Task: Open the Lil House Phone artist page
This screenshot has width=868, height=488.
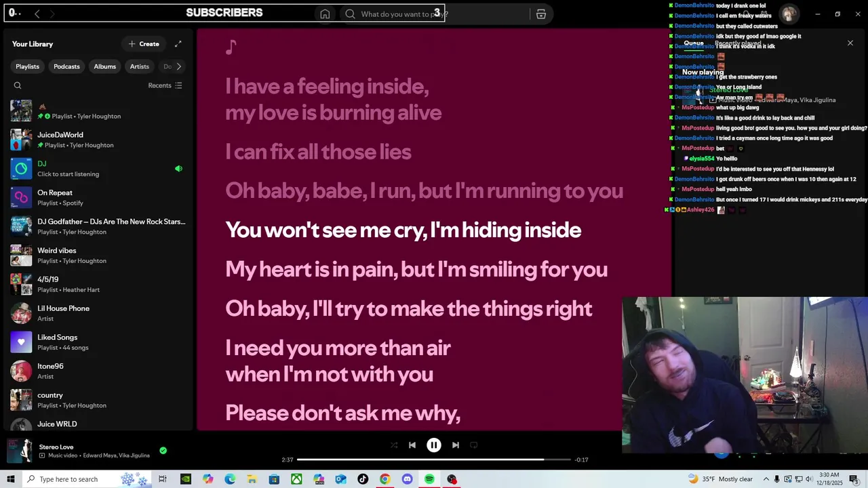Action: [98, 313]
